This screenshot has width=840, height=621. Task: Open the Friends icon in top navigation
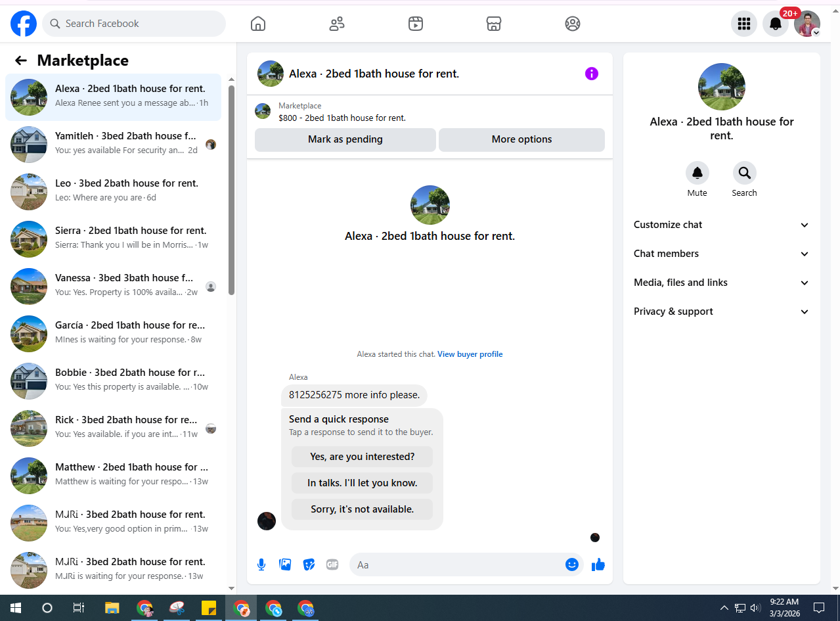coord(337,24)
